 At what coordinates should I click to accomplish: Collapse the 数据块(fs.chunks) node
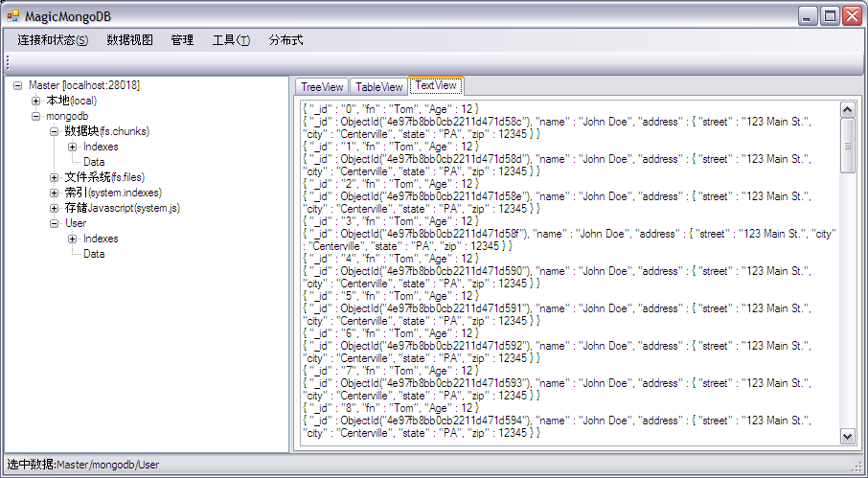(x=54, y=131)
